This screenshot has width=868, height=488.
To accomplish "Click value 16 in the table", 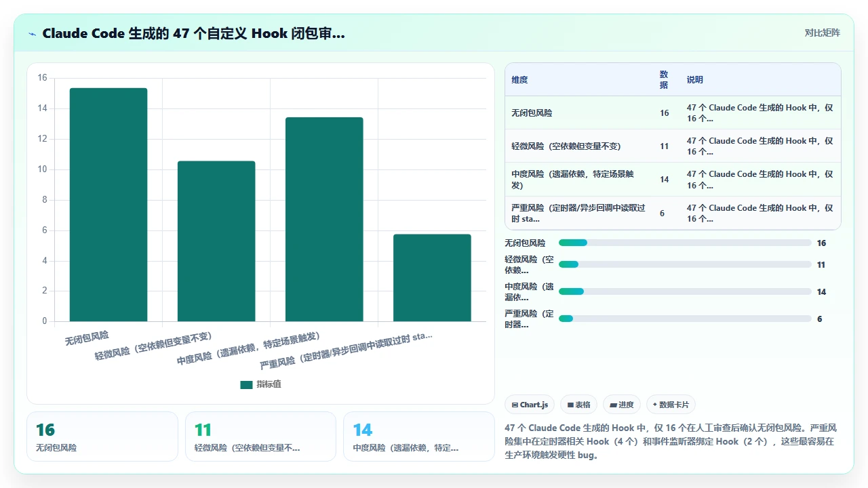I will pyautogui.click(x=664, y=113).
